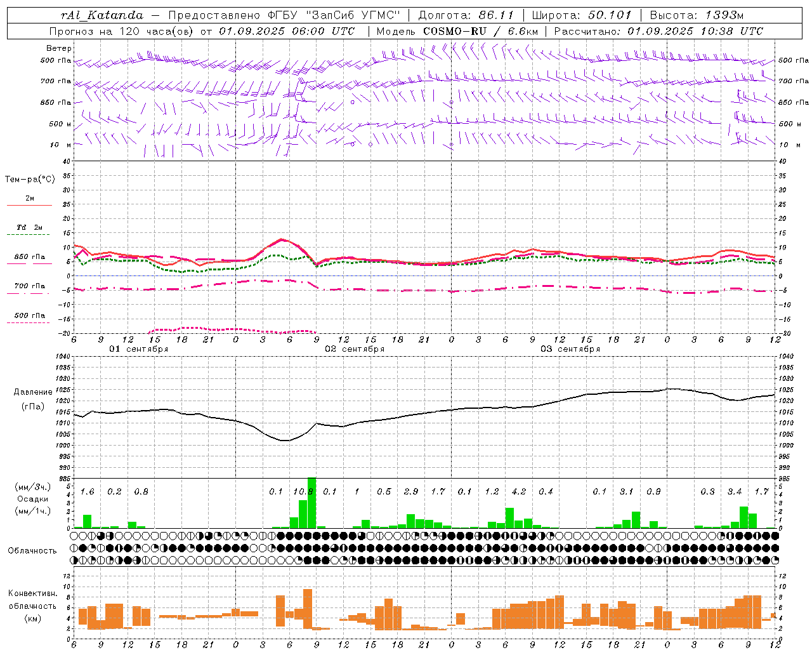This screenshot has width=812, height=650.
Task: Click the latitude value Широта: 50.101
Action: (582, 15)
